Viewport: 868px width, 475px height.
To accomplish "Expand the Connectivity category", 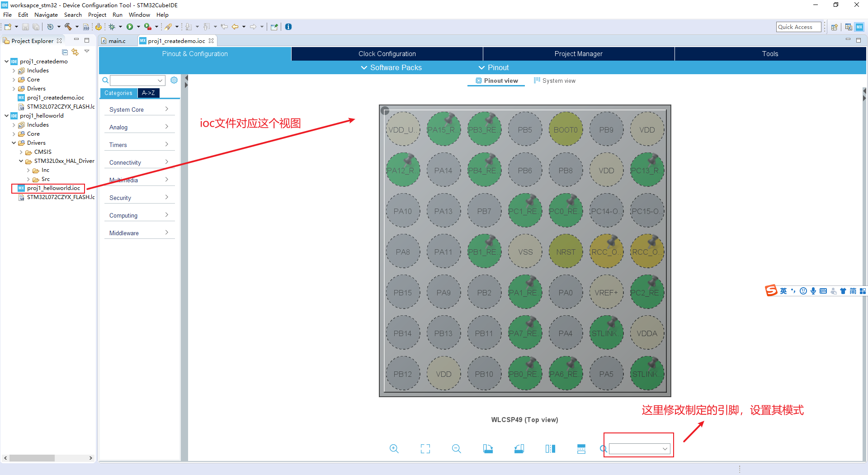I will (139, 162).
